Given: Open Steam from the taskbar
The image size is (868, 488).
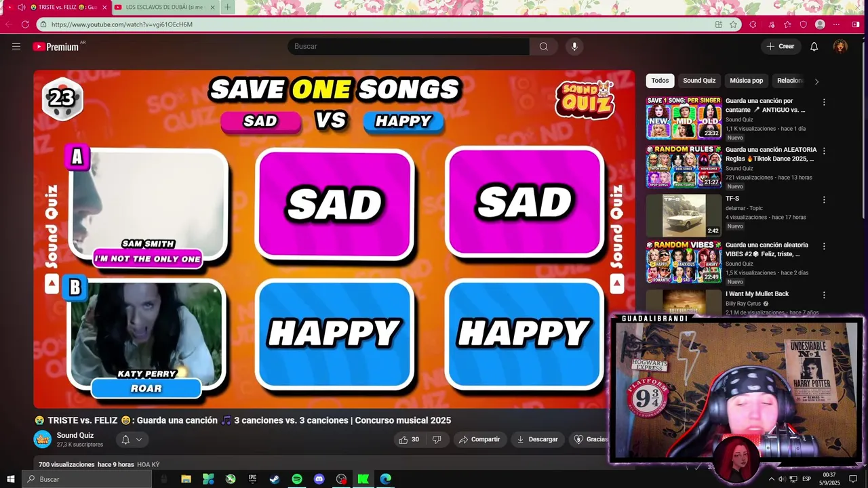Looking at the screenshot, I should pyautogui.click(x=275, y=479).
